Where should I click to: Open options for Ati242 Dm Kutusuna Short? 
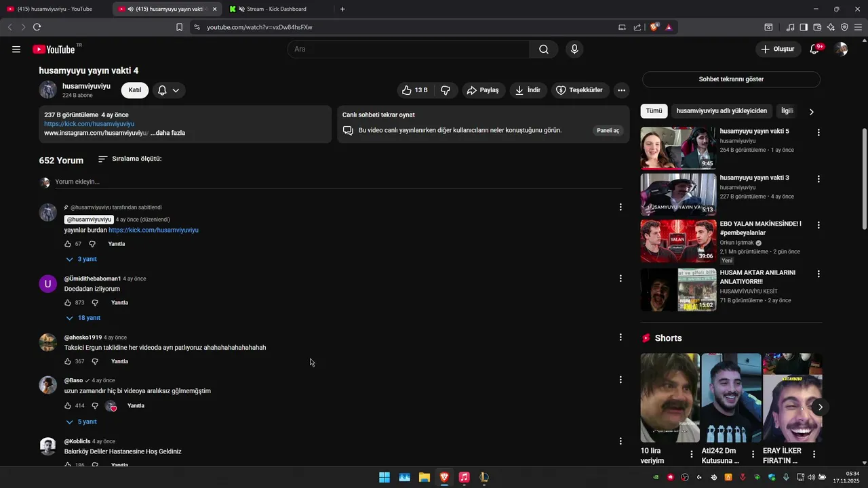753,454
